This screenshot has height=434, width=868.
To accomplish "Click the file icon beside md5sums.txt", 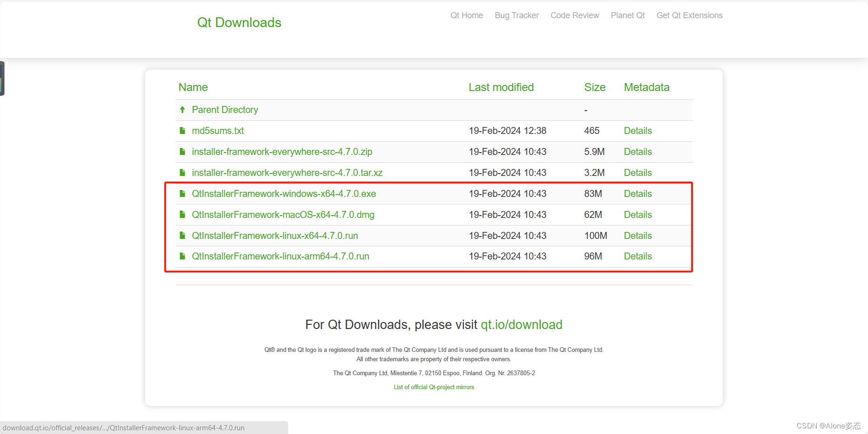I will (x=182, y=131).
